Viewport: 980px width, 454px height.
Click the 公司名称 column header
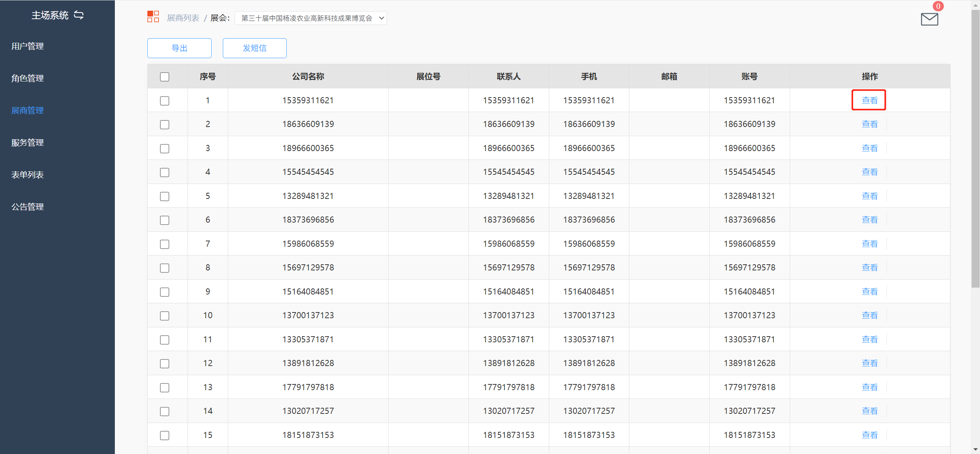[308, 76]
